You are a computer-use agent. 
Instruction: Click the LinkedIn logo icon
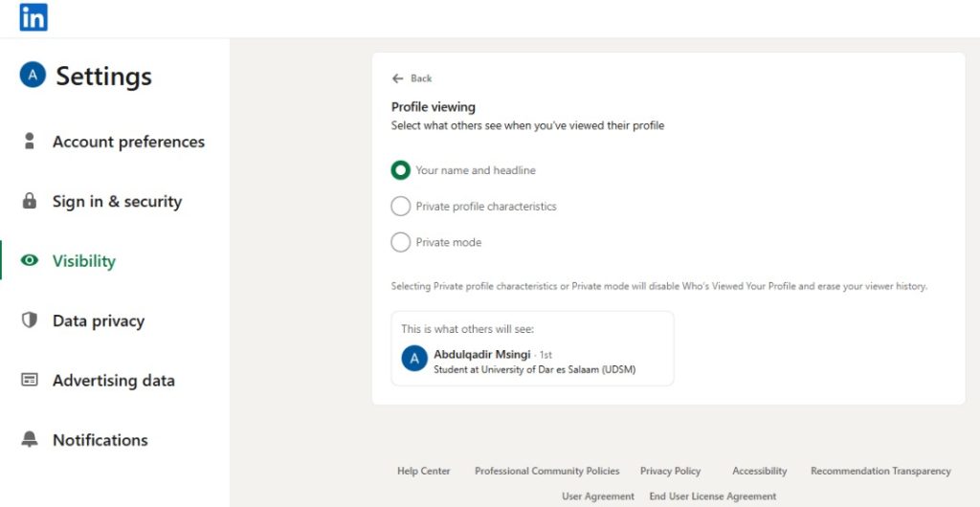[x=33, y=17]
